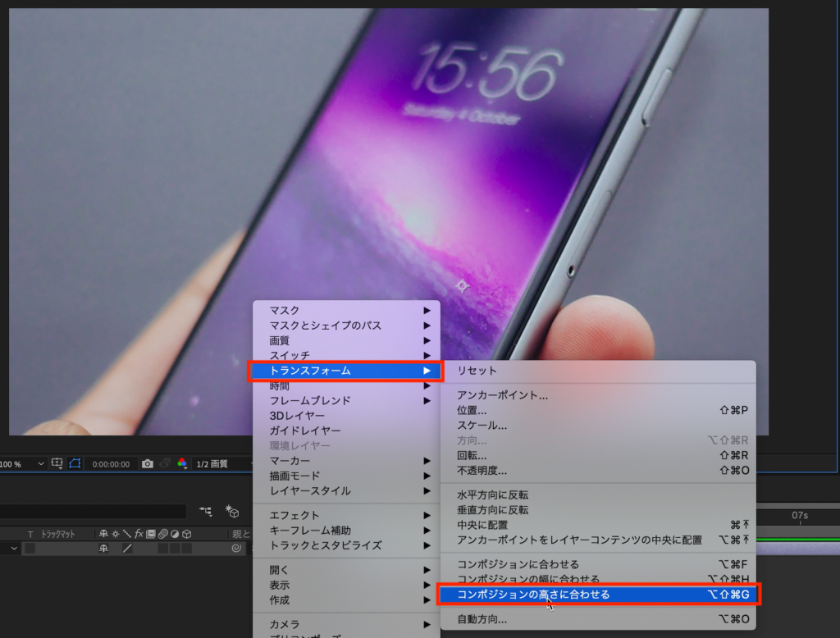
Task: Toggle the layer's shy switch
Action: coord(103,549)
